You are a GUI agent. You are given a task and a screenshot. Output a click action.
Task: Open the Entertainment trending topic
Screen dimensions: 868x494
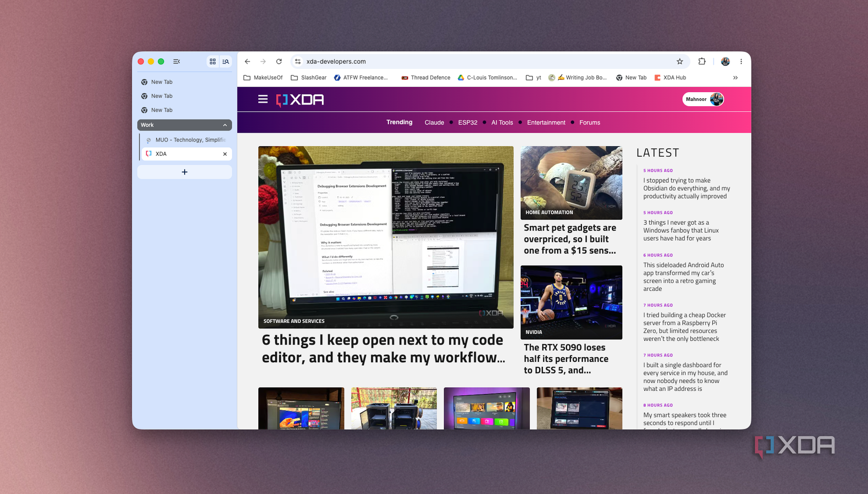546,123
